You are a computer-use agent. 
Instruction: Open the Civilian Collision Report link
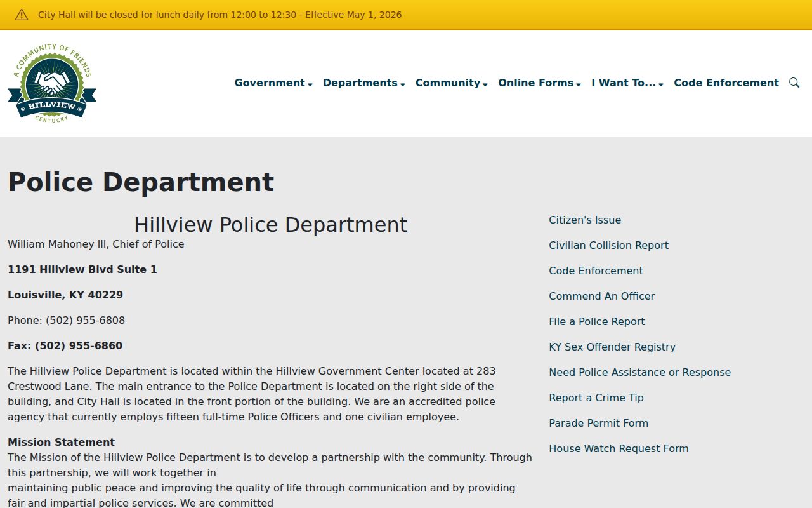[608, 245]
